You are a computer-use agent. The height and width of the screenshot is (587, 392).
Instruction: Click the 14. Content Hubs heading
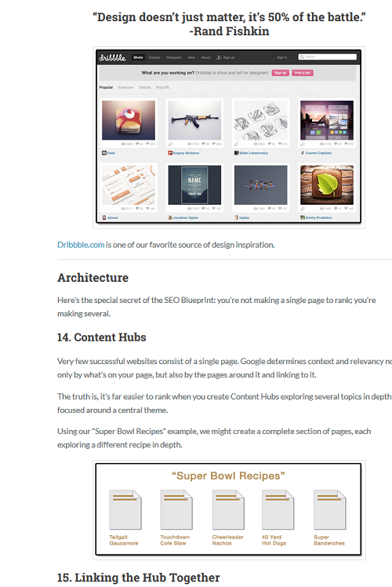pos(101,337)
